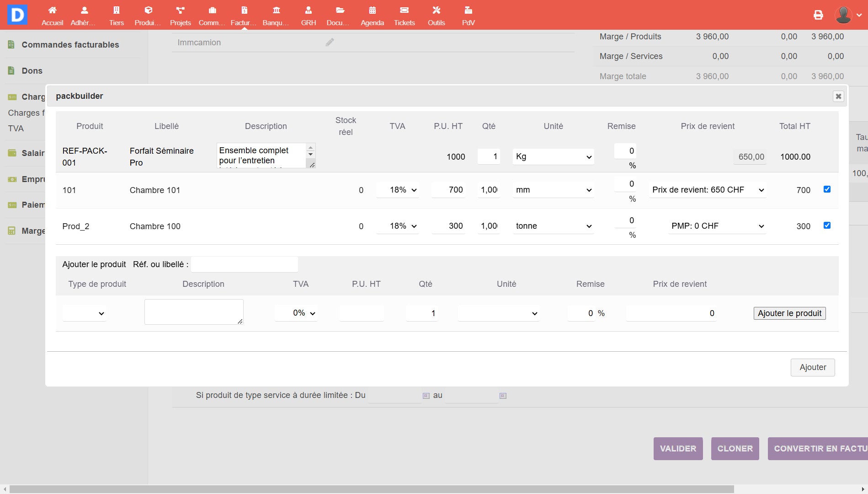
Task: Open Commandes facturables in the sidebar
Action: pos(70,45)
